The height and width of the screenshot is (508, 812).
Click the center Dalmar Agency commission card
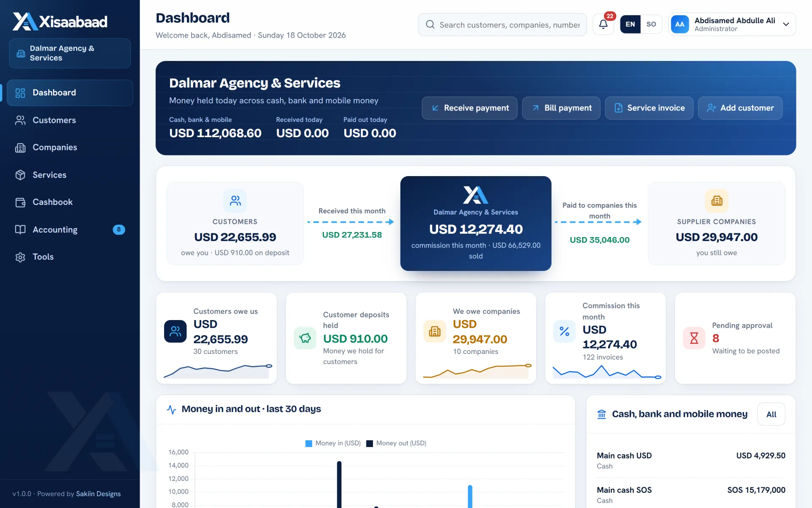(476, 224)
